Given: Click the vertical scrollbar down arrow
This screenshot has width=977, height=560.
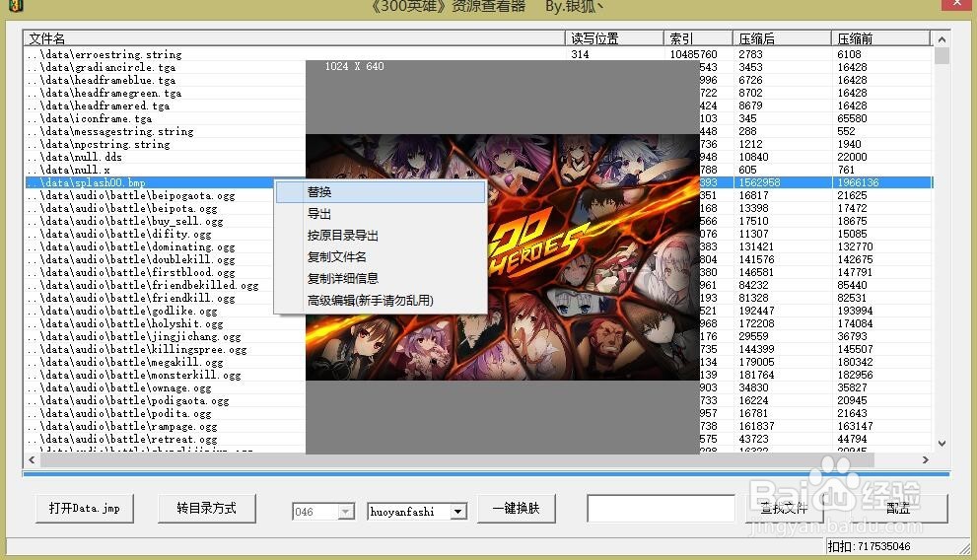Looking at the screenshot, I should point(942,444).
